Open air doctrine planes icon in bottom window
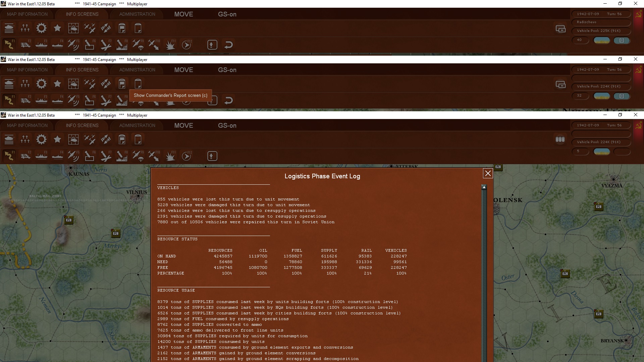644x362 pixels. tap(90, 139)
